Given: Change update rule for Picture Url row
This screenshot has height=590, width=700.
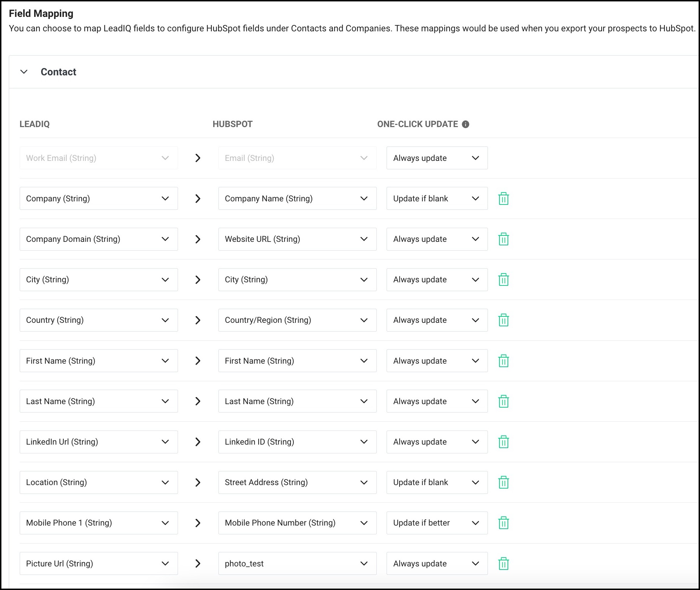Looking at the screenshot, I should point(437,564).
